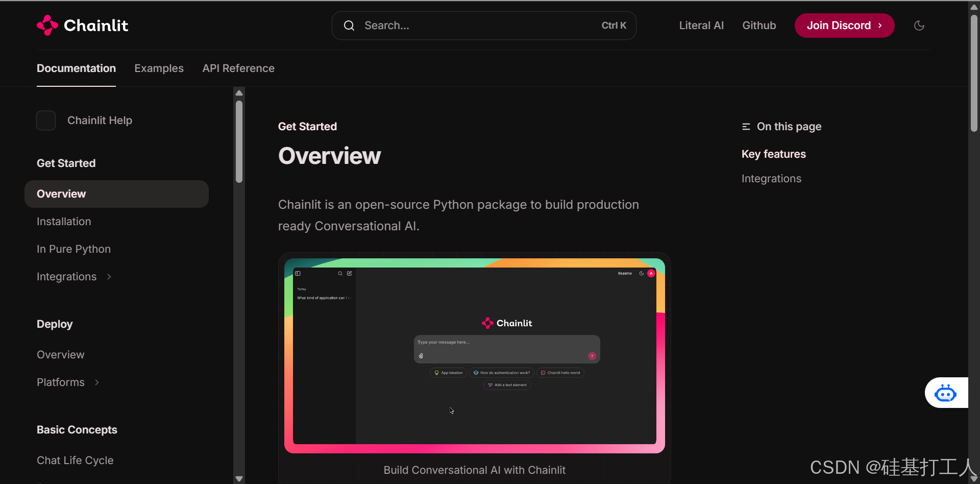Switch to the API Reference tab
This screenshot has height=484, width=980.
(238, 68)
